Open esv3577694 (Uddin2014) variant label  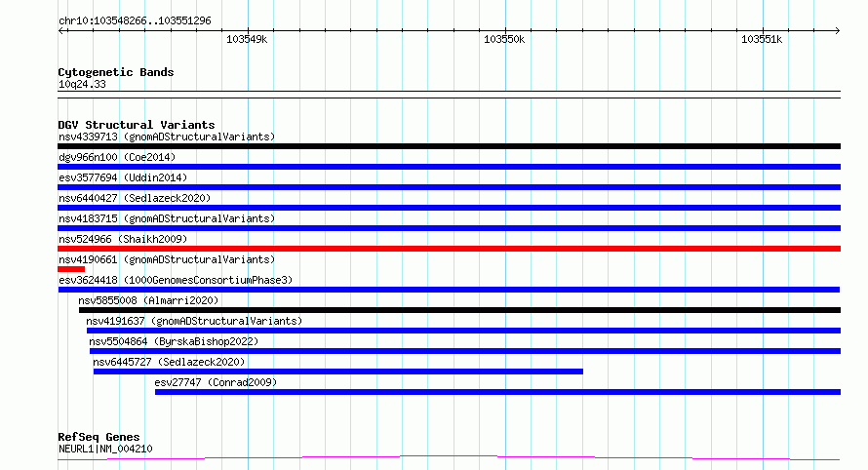click(123, 177)
